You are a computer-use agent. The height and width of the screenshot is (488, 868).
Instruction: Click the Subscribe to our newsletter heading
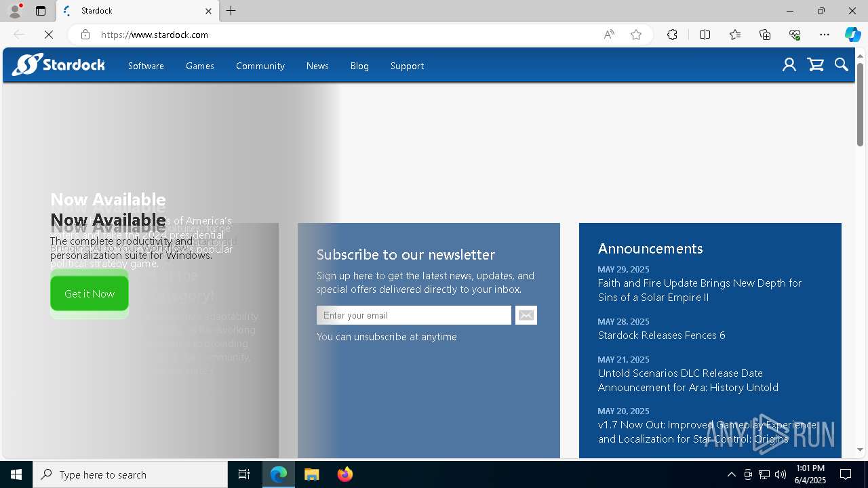coord(406,254)
